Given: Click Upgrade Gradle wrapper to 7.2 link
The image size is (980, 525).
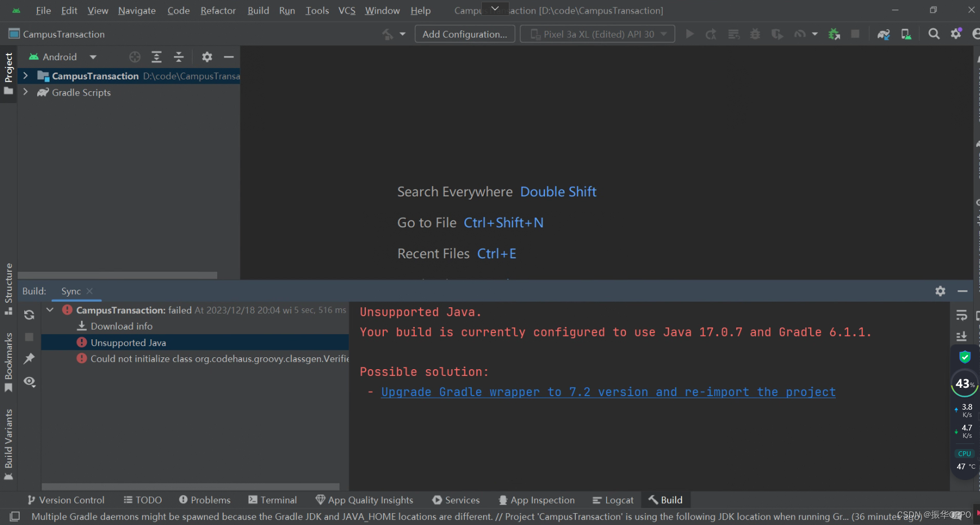Looking at the screenshot, I should point(608,392).
